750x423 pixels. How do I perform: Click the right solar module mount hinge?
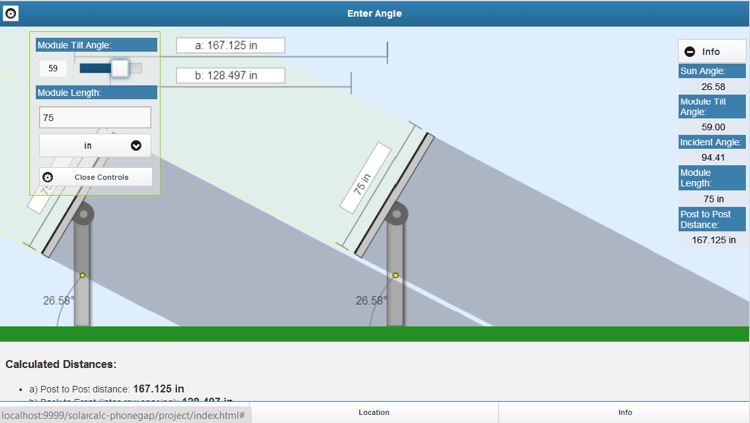[x=397, y=214]
